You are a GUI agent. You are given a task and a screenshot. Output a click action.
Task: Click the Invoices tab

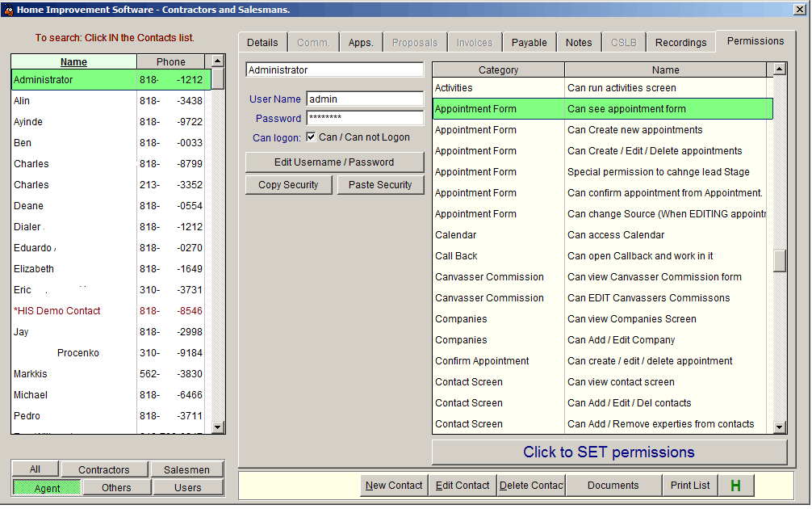tap(475, 43)
